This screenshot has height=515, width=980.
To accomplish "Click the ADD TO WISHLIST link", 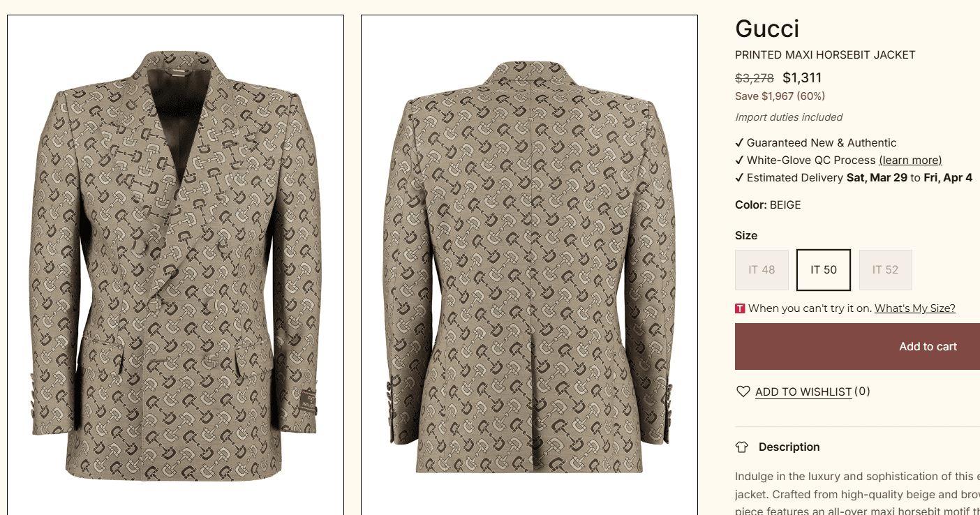I will [x=803, y=392].
